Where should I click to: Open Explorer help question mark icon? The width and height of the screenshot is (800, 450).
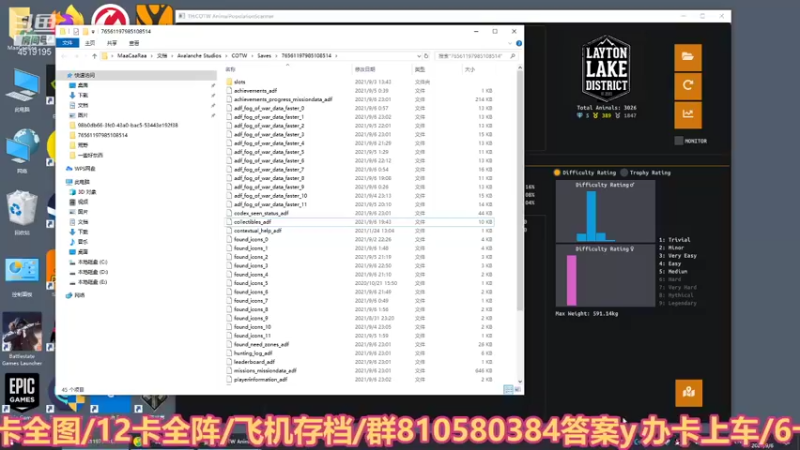(x=519, y=43)
